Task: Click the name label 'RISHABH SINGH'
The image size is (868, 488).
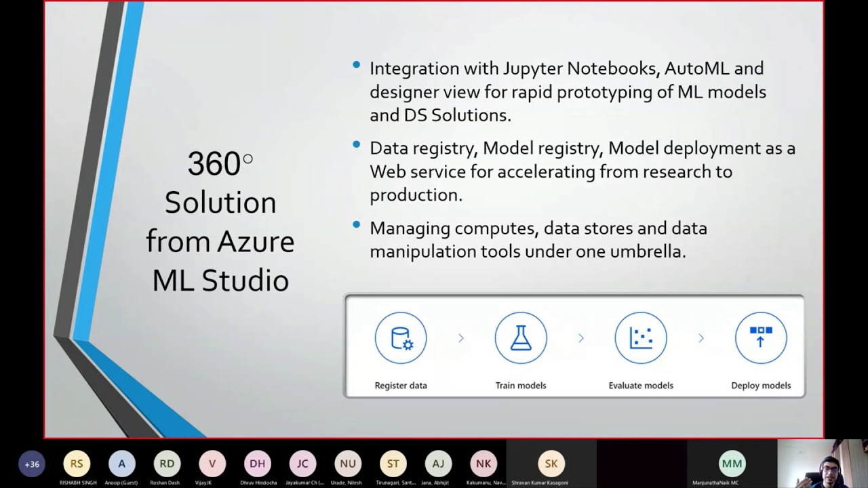Action: coord(77,483)
